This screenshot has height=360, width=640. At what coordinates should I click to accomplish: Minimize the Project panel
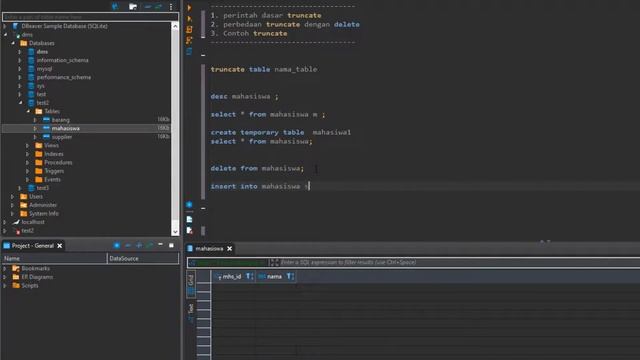(160, 244)
